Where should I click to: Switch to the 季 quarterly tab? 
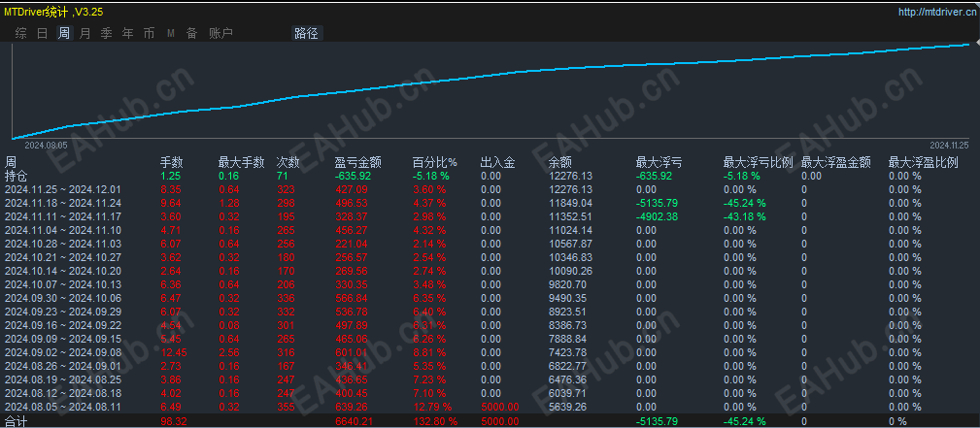(x=106, y=34)
